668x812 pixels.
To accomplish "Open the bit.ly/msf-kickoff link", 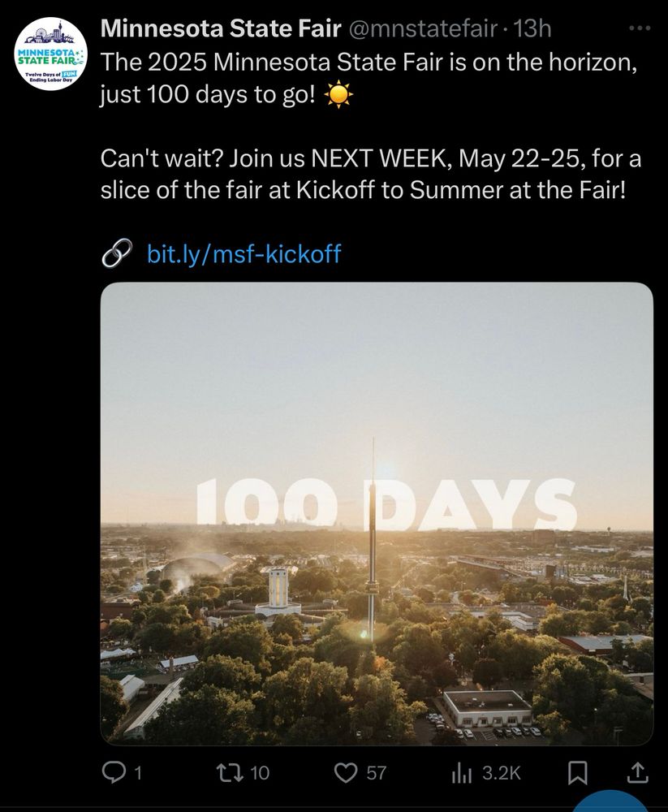I will [243, 254].
